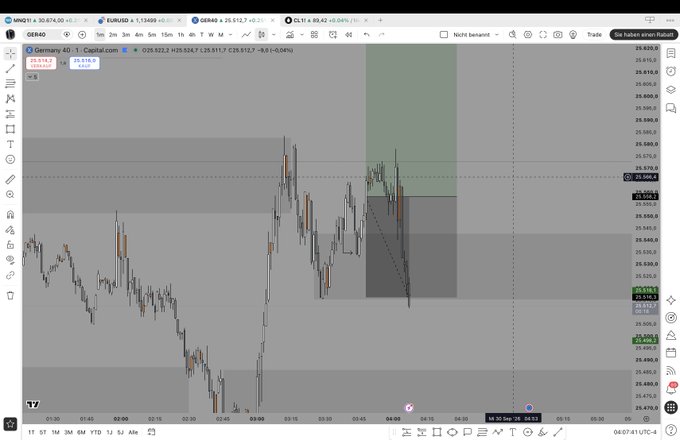Select the 1m timeframe
680x440 pixels.
point(100,35)
